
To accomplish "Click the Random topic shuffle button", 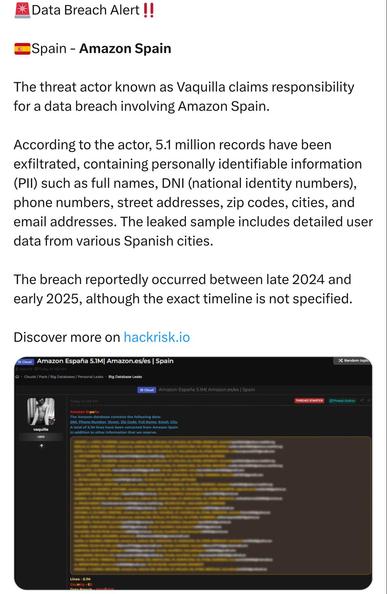I will coord(352,361).
